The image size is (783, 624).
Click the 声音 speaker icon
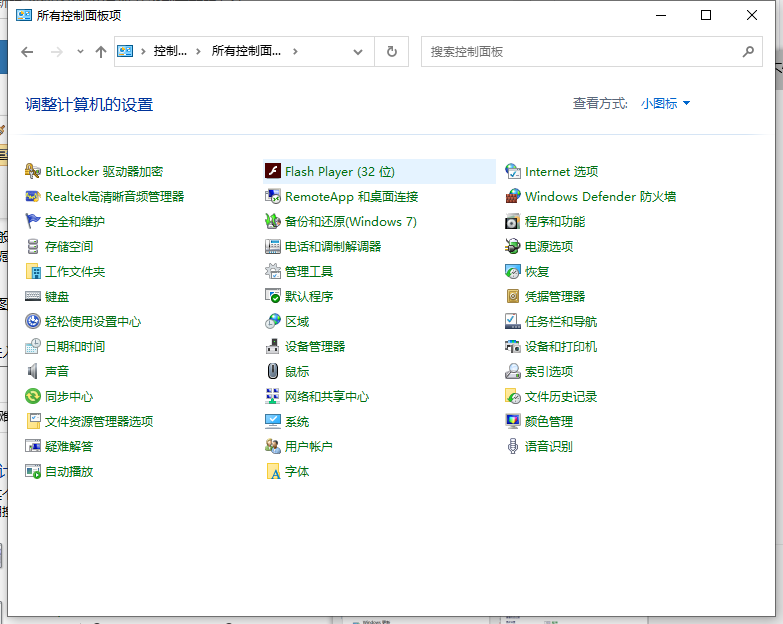pyautogui.click(x=33, y=372)
